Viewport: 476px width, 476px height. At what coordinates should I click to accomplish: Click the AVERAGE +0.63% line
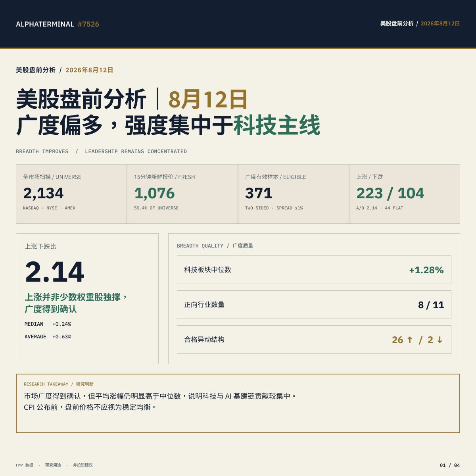[x=48, y=337]
